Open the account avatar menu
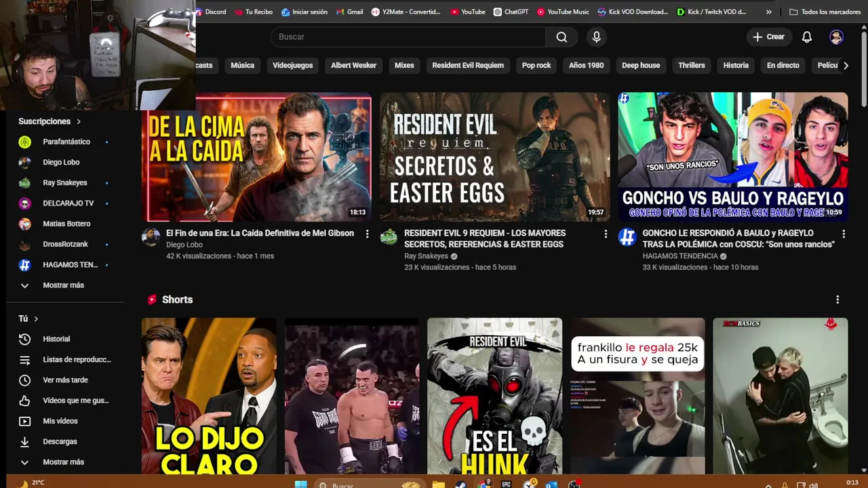This screenshot has width=868, height=488. point(836,37)
